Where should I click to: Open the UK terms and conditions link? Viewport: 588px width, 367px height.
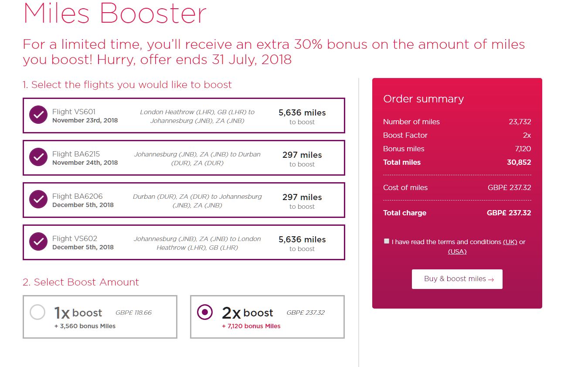[x=510, y=242]
